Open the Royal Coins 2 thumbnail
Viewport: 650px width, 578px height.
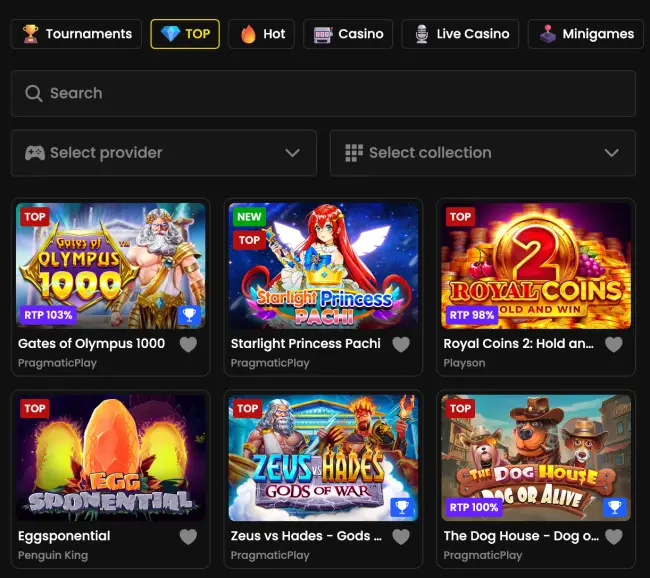[536, 266]
